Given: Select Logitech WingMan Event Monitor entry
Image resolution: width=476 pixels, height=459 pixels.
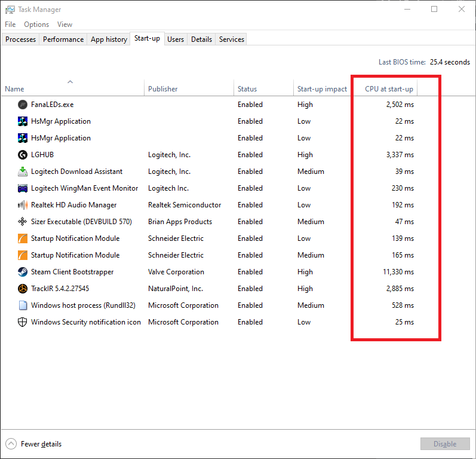Looking at the screenshot, I should 84,188.
